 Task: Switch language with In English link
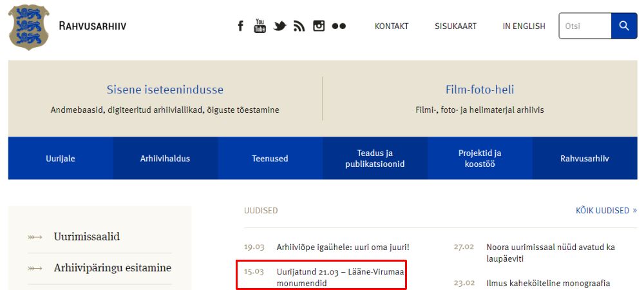(524, 26)
